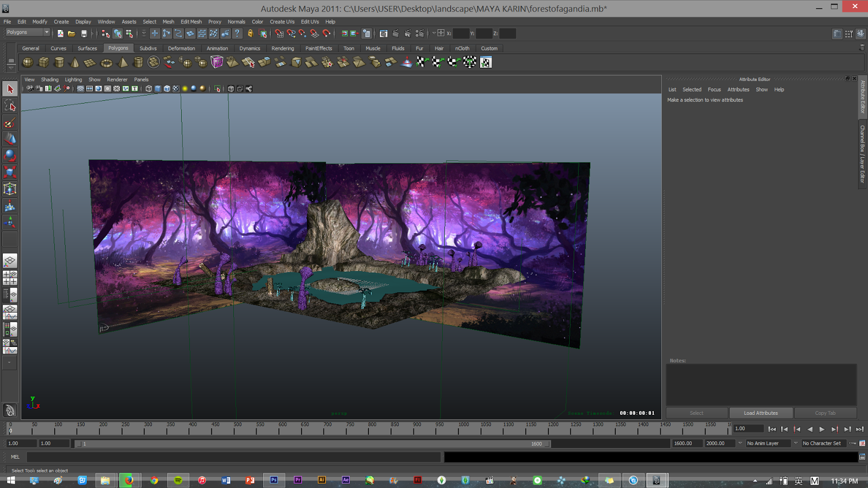Toggle the viewport grid display
Screen dimensions: 868x488
pos(81,88)
